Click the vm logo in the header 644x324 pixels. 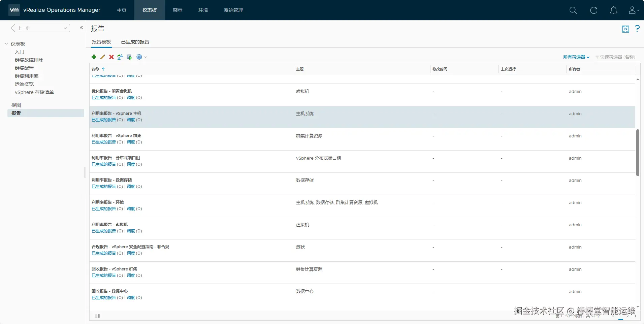[x=14, y=10]
